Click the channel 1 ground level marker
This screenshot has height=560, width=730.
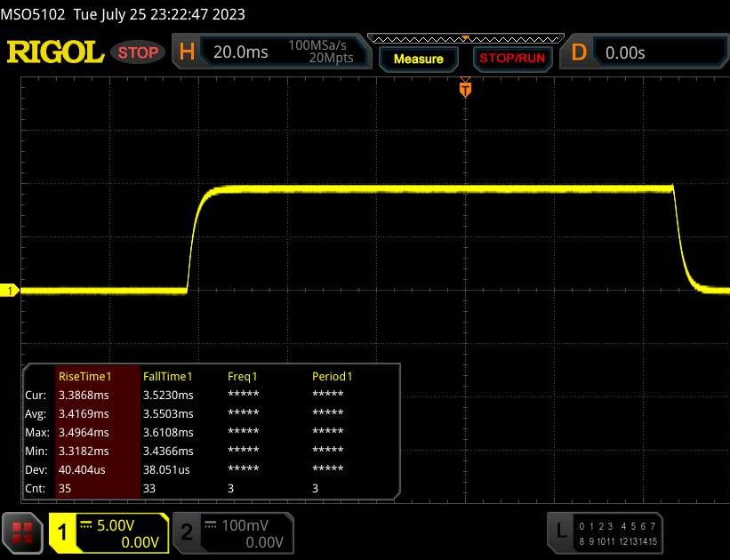pos(9,291)
